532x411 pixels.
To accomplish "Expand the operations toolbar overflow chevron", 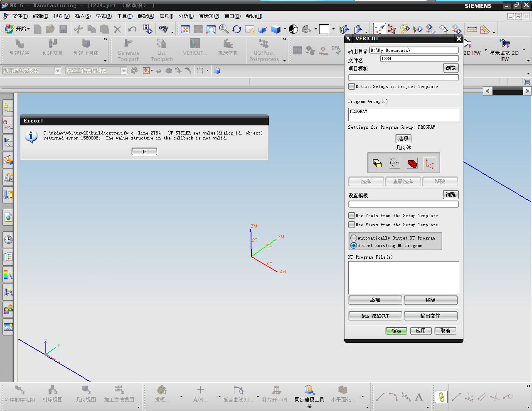I will pos(285,39).
